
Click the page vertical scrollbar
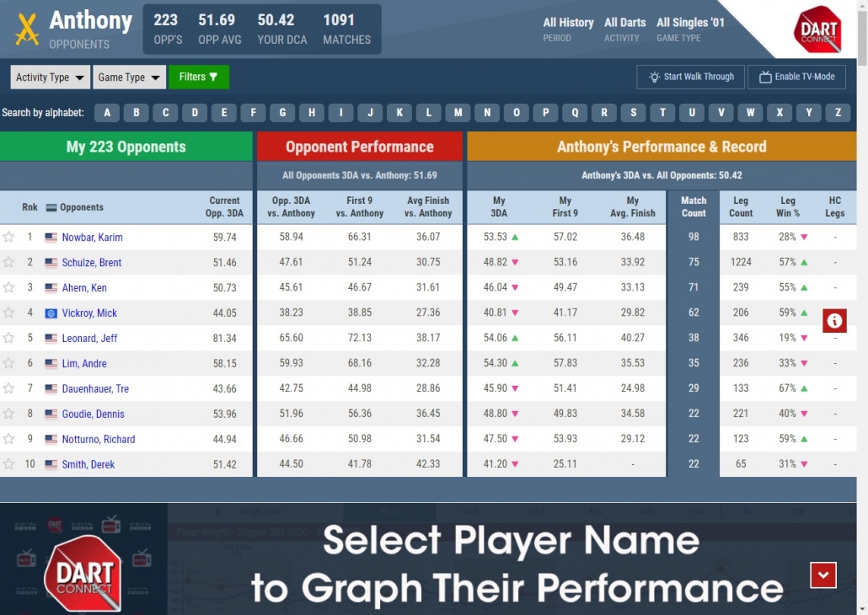pyautogui.click(x=862, y=253)
